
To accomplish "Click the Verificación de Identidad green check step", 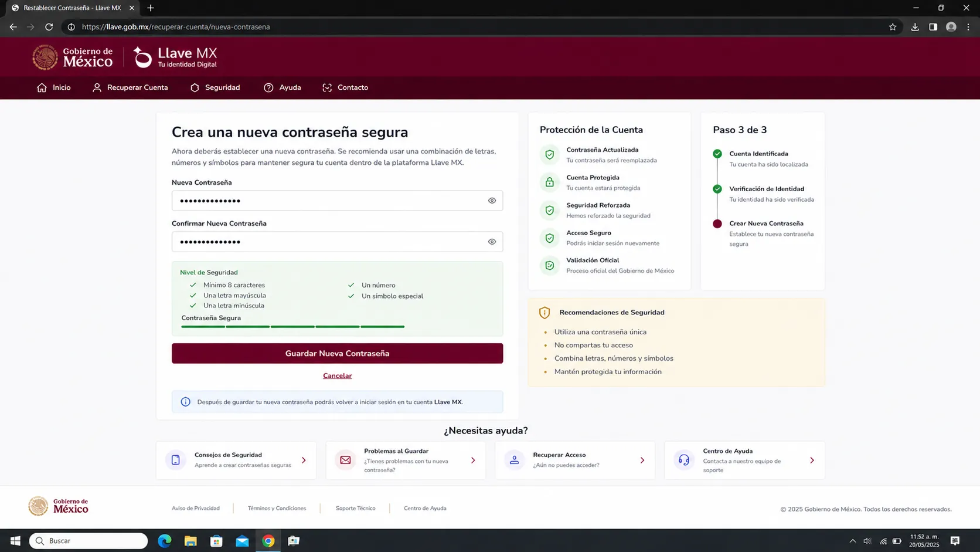I will click(717, 189).
